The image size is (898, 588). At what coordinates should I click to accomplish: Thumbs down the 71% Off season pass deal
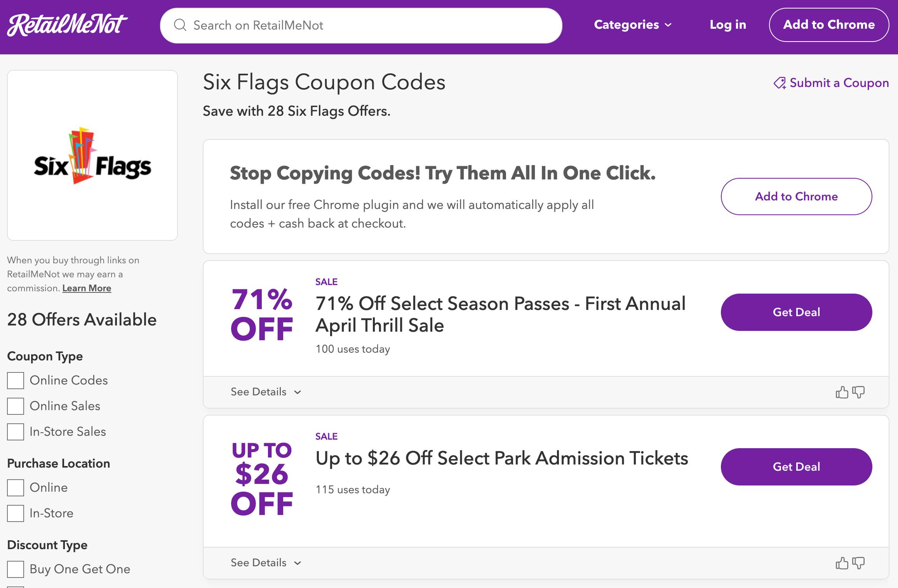coord(858,392)
